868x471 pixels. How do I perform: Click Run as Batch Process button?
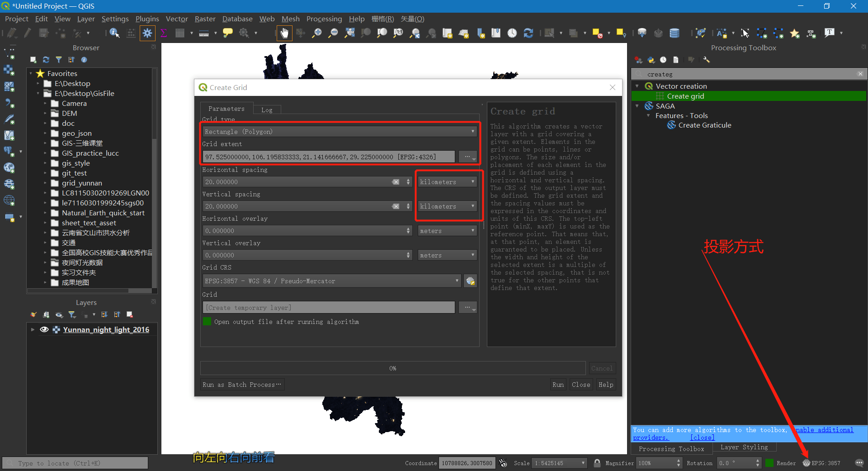[242, 385]
